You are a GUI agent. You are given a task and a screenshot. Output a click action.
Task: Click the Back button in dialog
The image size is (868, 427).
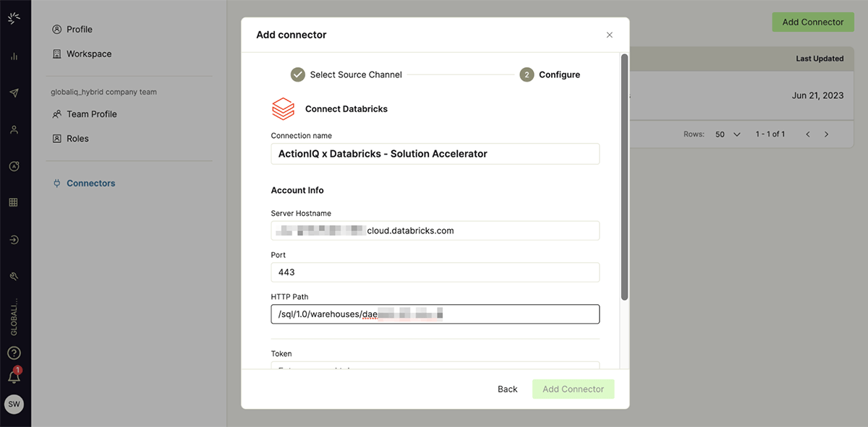[507, 389]
